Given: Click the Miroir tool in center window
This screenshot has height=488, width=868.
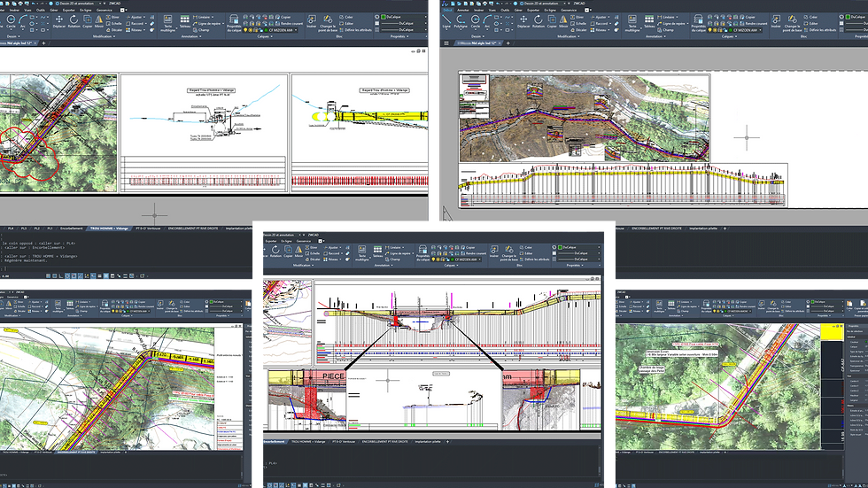Looking at the screenshot, I should click(299, 252).
